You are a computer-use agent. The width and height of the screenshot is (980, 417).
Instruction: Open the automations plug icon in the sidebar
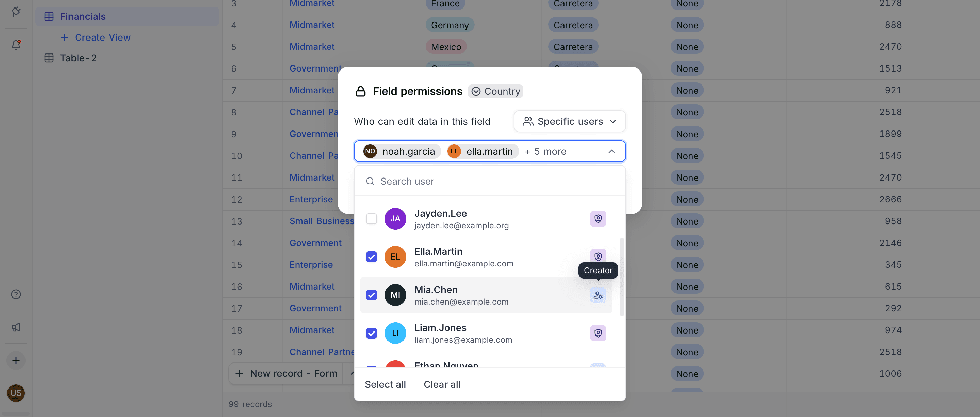(x=16, y=12)
